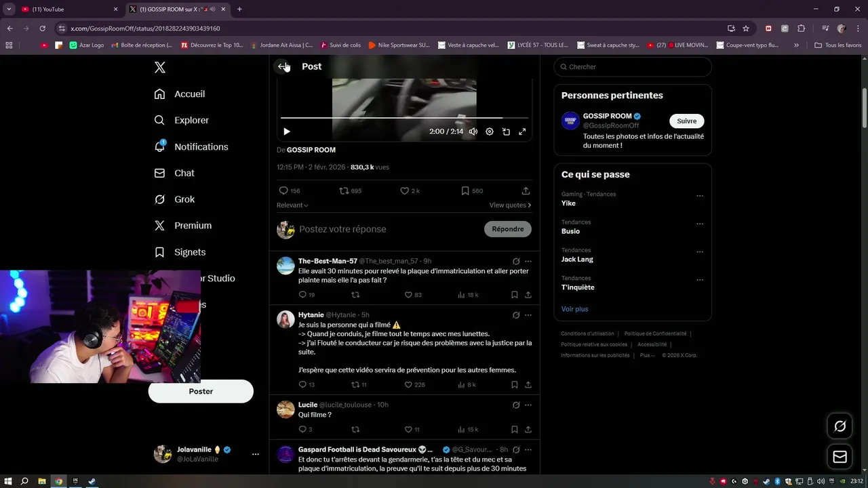868x488 pixels.
Task: Share Hytanie's reply
Action: pyautogui.click(x=528, y=385)
